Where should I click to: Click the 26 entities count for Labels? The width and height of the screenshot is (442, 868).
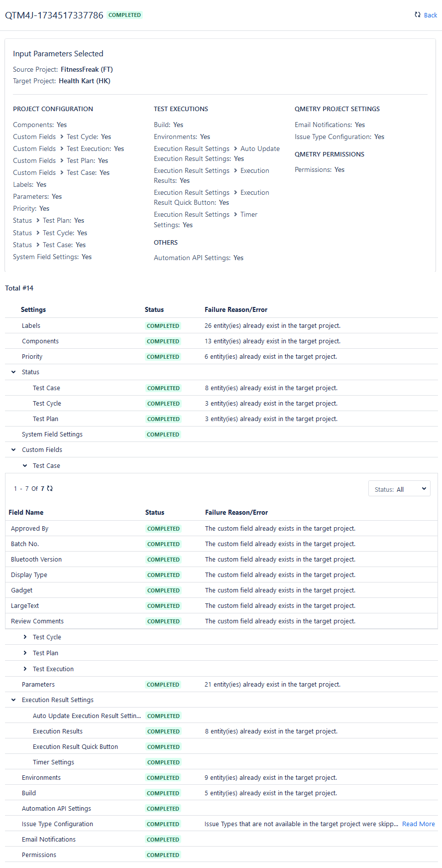208,326
